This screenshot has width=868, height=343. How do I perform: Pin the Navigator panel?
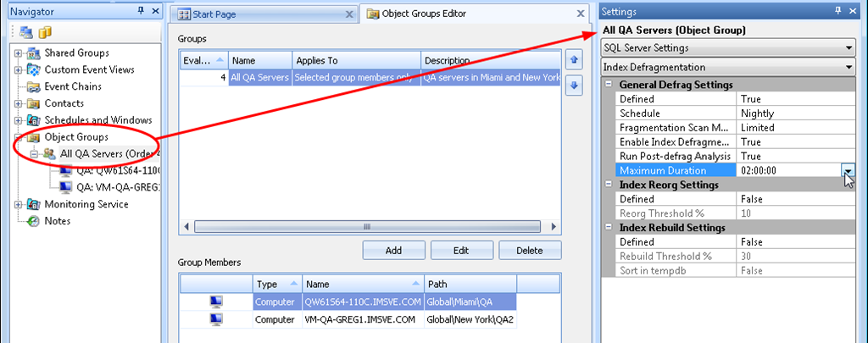[x=140, y=10]
